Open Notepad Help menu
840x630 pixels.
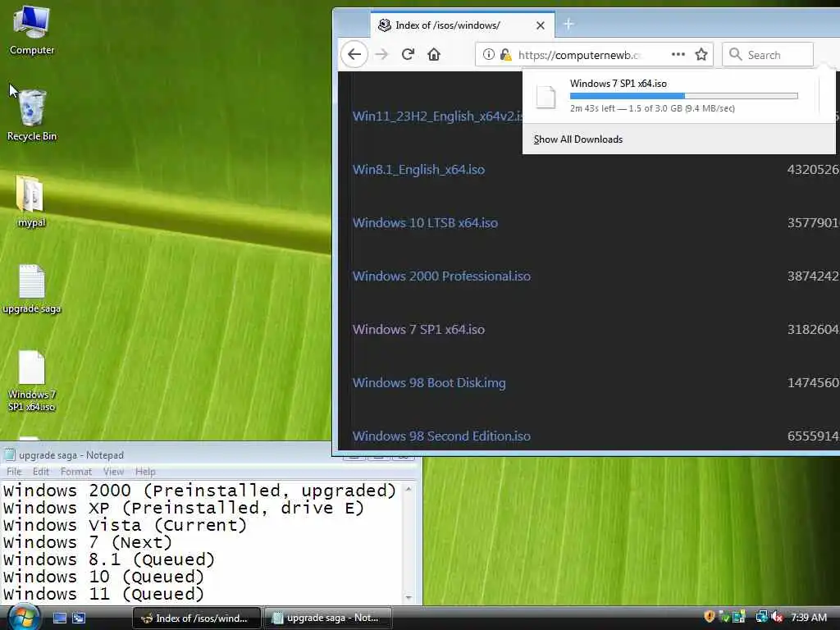pyautogui.click(x=145, y=472)
